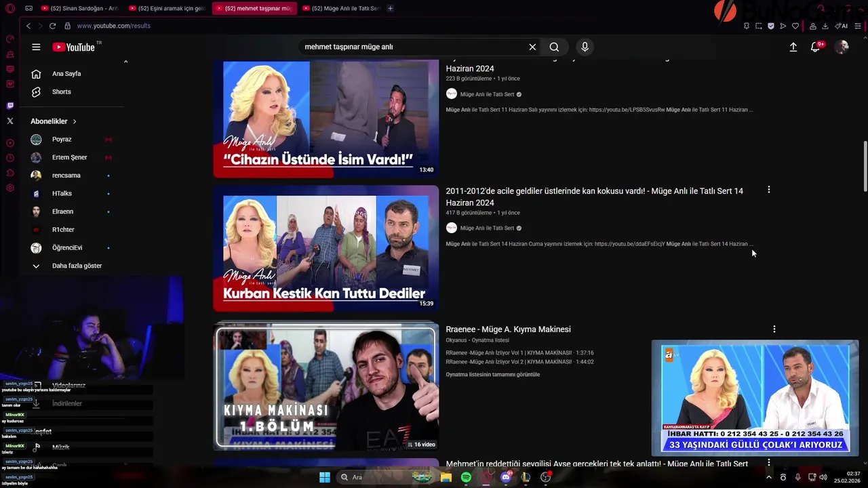The height and width of the screenshot is (488, 868).
Task: Open Müge Anlı channel under 14 Haziran video
Action: (x=487, y=228)
